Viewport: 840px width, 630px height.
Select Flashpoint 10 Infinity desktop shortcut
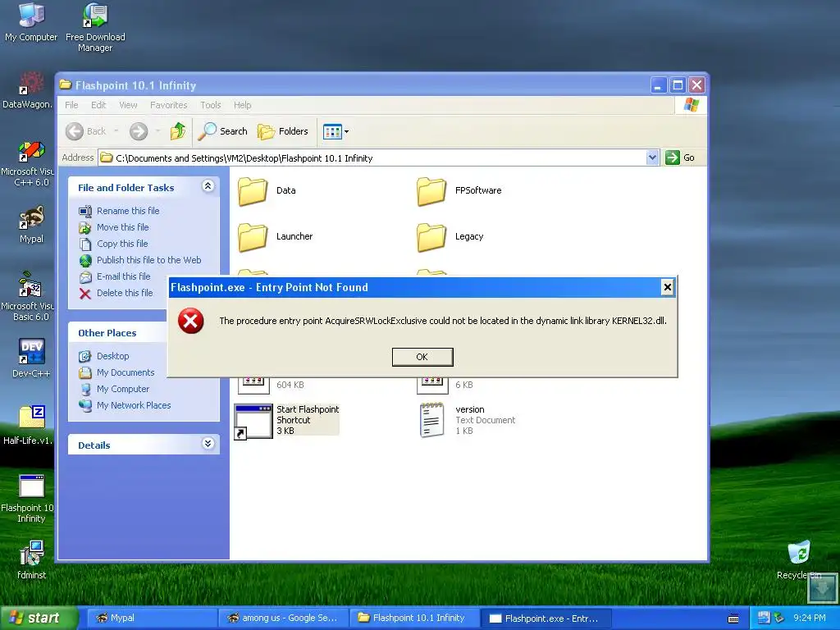[28, 498]
